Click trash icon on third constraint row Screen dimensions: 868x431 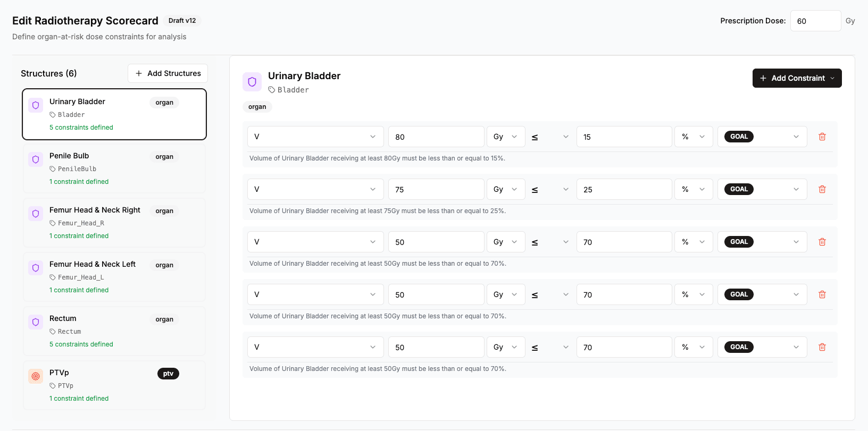(x=822, y=242)
